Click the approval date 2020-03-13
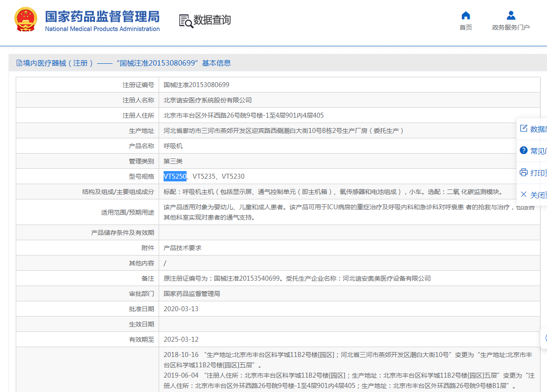 181,309
